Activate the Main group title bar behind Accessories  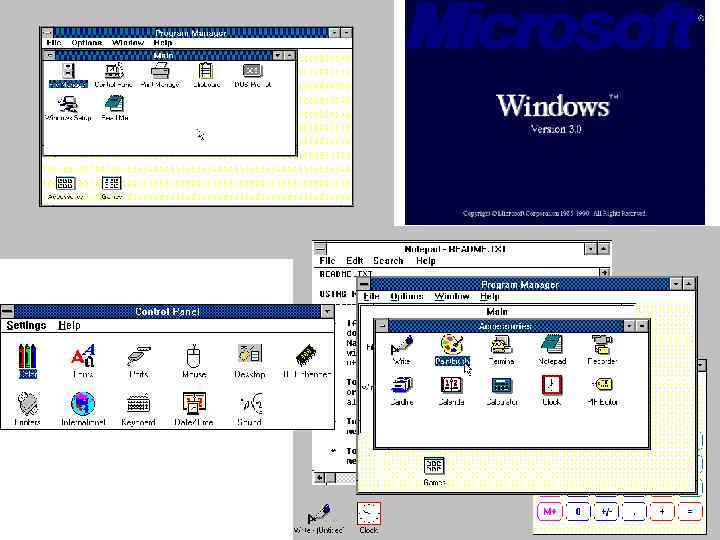click(497, 311)
